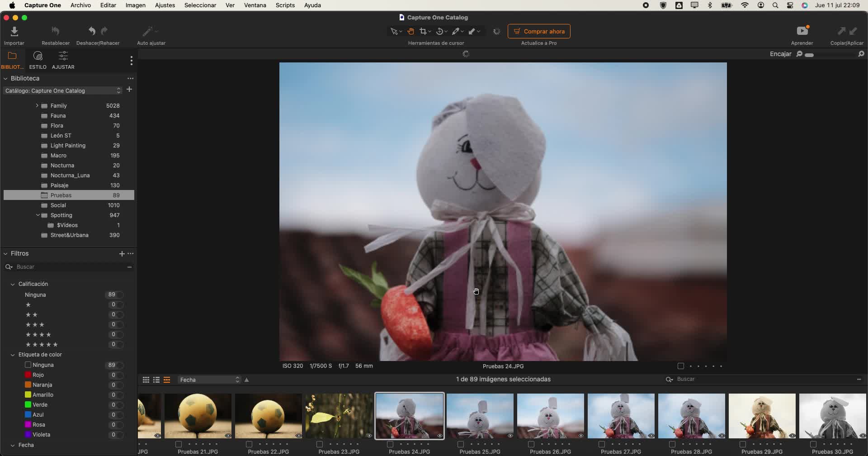Select the pointer cursor tool
Screen dimensions: 868x456
coord(394,31)
